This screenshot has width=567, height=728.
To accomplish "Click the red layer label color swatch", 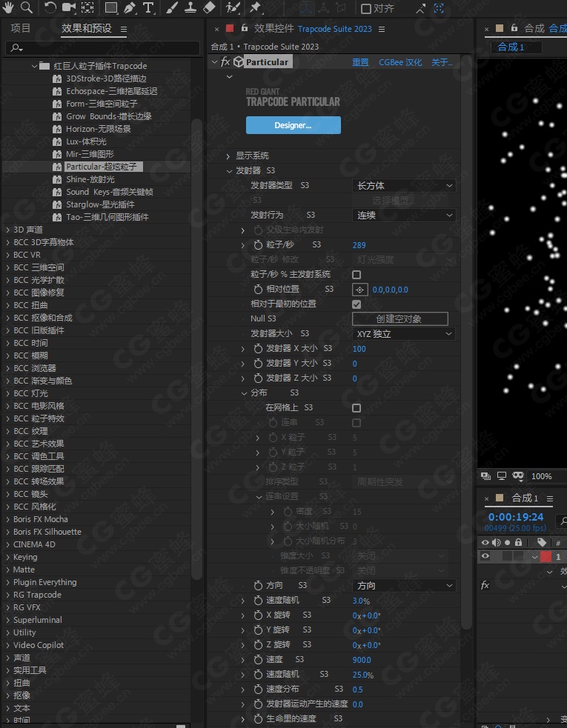I will click(x=546, y=556).
